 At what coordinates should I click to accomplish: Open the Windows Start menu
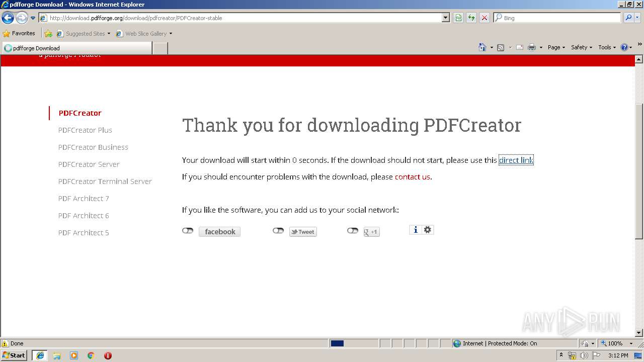tap(14, 355)
